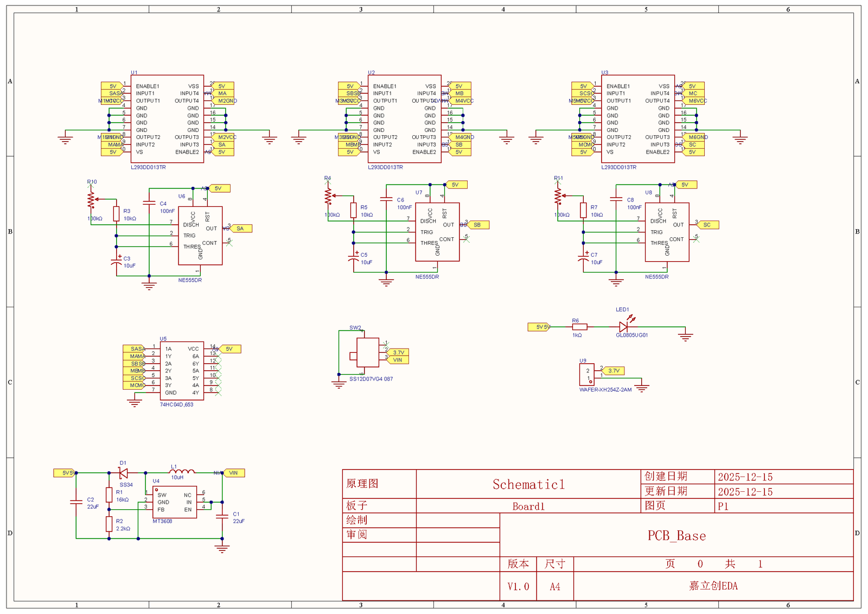Click the U7 NE555DR timer symbol
The height and width of the screenshot is (614, 868).
(x=437, y=232)
